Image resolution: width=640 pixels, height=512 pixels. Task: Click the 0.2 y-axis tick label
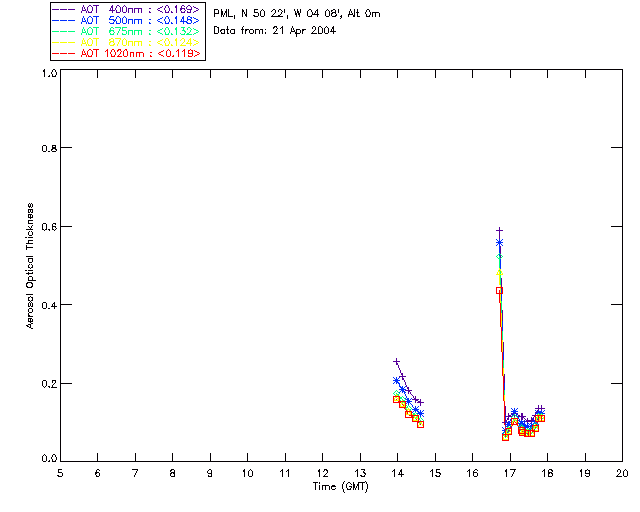49,383
